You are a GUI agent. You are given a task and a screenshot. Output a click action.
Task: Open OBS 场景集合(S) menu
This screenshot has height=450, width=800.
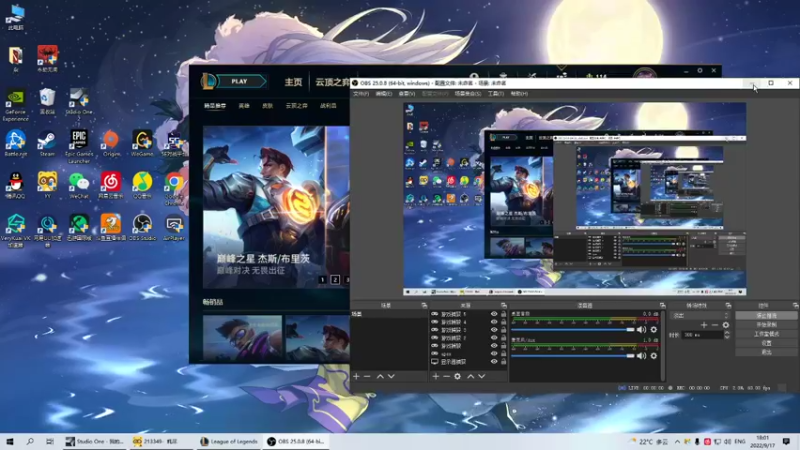pyautogui.click(x=468, y=94)
